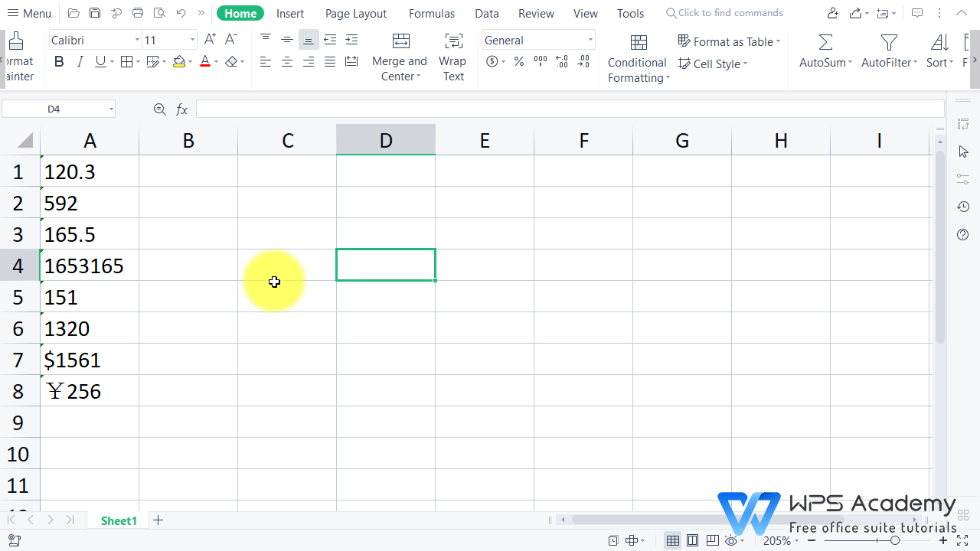The image size is (980, 551).
Task: Switch to the View tab
Action: tap(586, 13)
